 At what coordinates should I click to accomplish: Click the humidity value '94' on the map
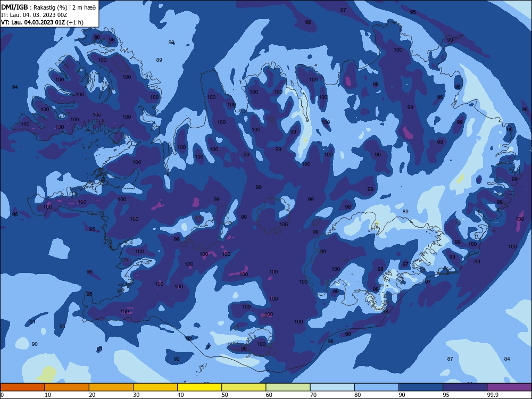15,87
